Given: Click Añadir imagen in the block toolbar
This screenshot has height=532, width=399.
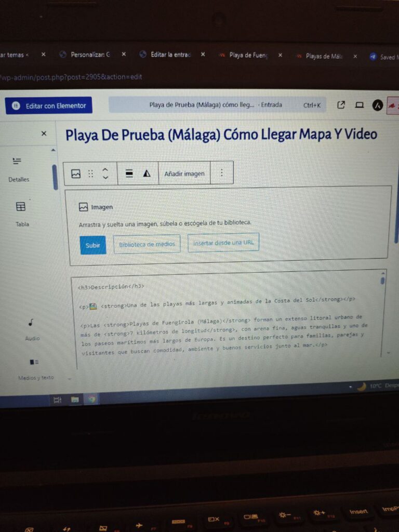Looking at the screenshot, I should pyautogui.click(x=184, y=174).
